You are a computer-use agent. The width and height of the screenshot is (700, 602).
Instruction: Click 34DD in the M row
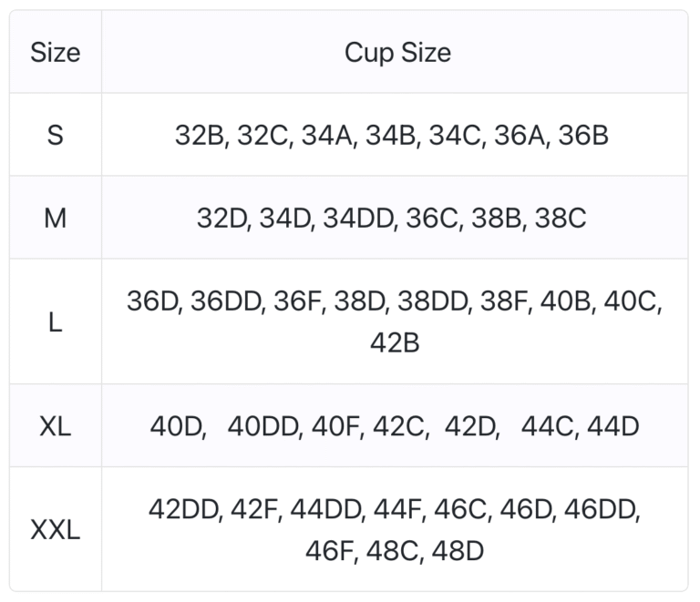tap(358, 218)
